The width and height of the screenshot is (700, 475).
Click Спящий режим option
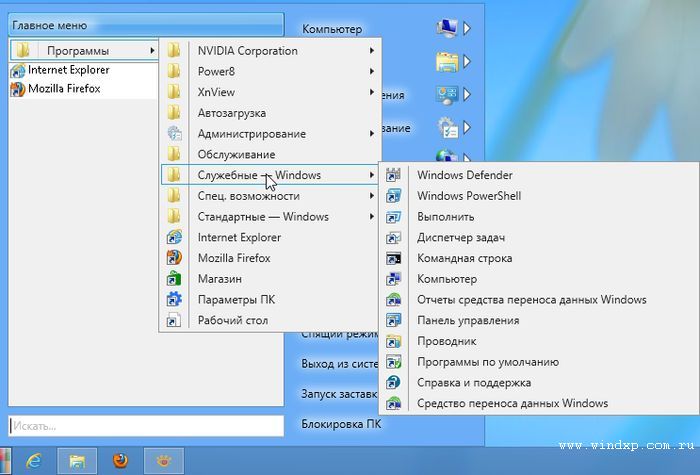click(339, 333)
